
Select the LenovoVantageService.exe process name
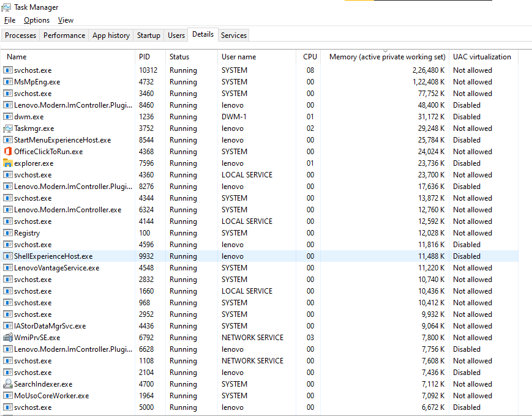click(x=56, y=268)
